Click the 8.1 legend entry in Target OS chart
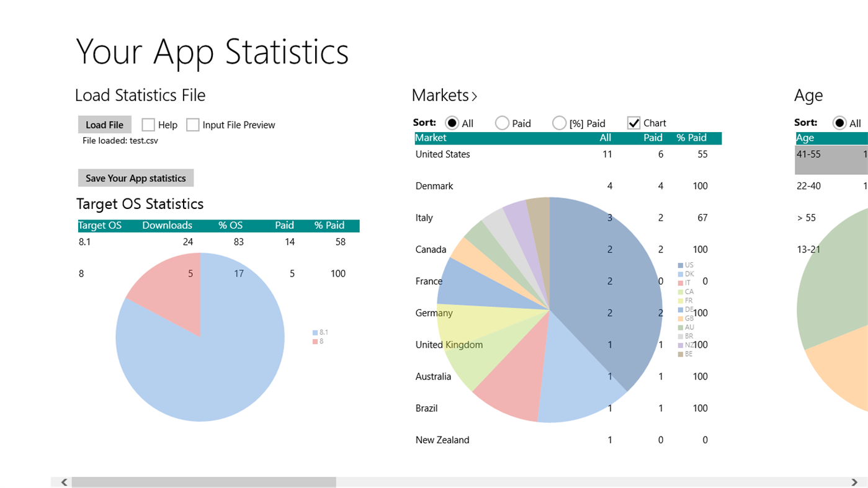This screenshot has width=868, height=488. [321, 332]
